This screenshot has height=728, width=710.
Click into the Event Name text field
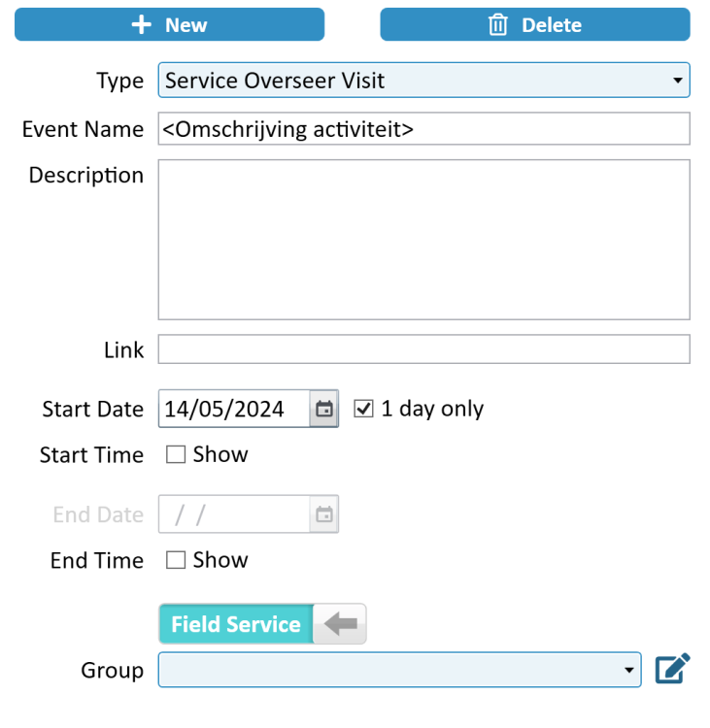click(423, 129)
